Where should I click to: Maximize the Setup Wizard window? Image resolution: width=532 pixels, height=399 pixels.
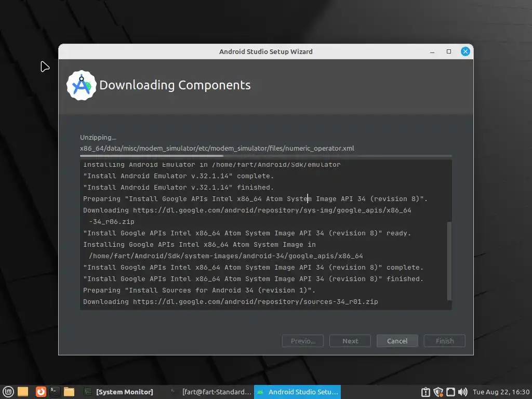pos(448,51)
